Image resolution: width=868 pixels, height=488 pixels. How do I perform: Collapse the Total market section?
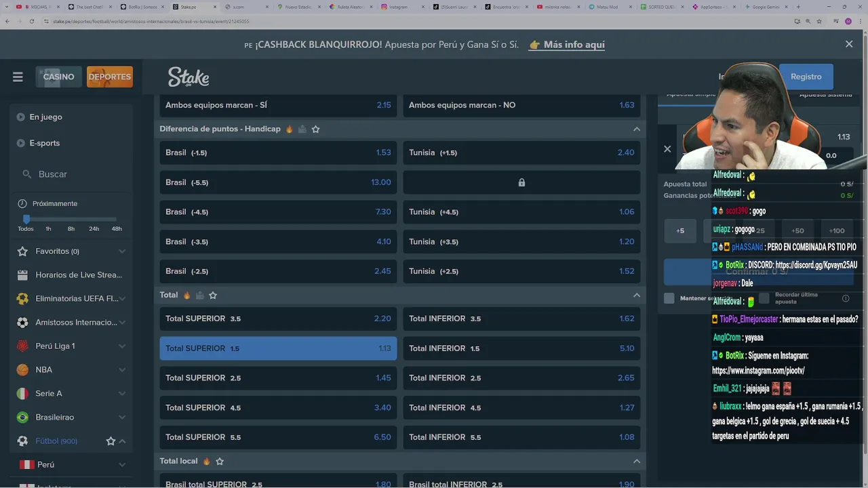click(x=636, y=295)
